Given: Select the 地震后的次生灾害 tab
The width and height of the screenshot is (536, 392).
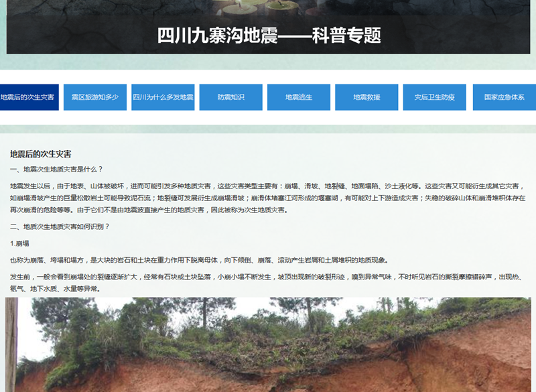Looking at the screenshot, I should pyautogui.click(x=28, y=97).
